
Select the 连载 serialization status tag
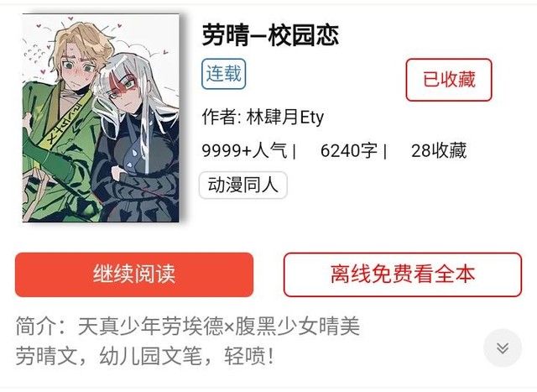coord(224,74)
